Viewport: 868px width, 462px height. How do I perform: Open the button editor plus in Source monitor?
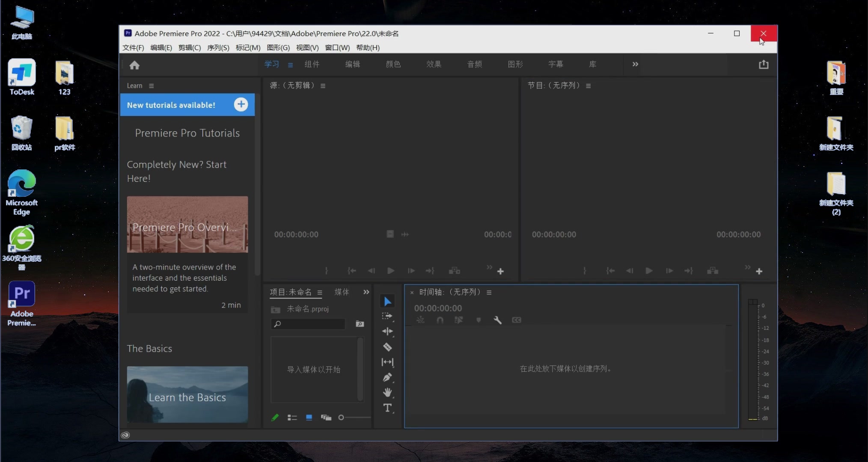click(500, 271)
